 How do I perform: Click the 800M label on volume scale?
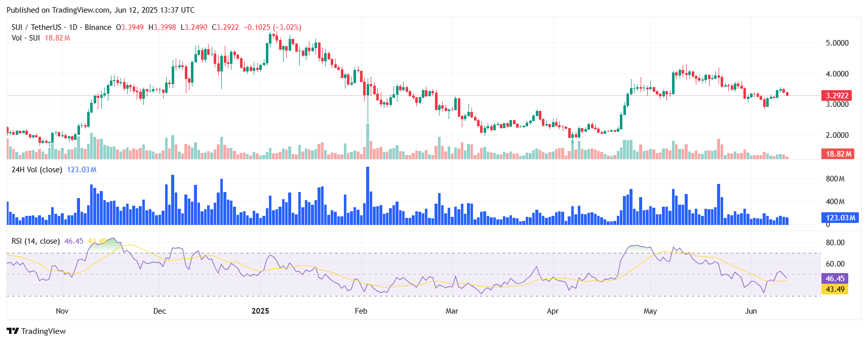835,179
